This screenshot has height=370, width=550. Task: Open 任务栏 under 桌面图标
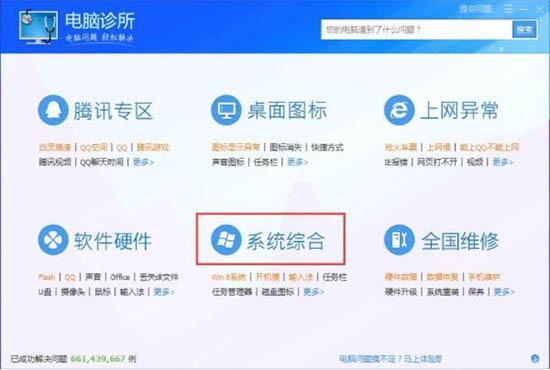pyautogui.click(x=265, y=162)
